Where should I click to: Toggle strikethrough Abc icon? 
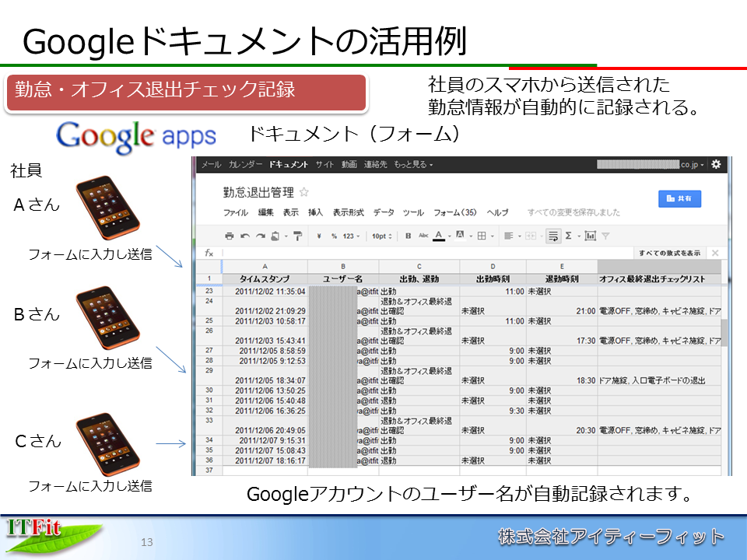tap(423, 235)
